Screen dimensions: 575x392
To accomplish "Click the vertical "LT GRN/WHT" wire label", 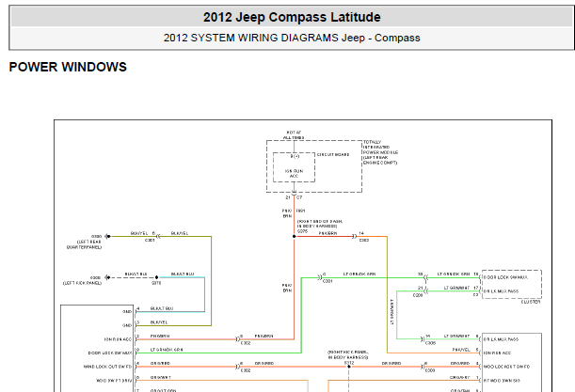I will pos(391,312).
